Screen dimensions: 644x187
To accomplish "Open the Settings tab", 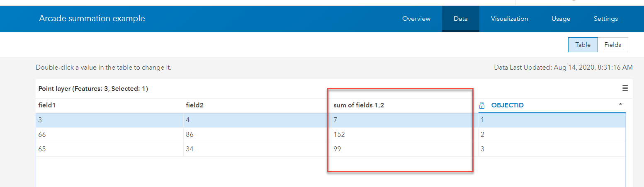I will (605, 19).
